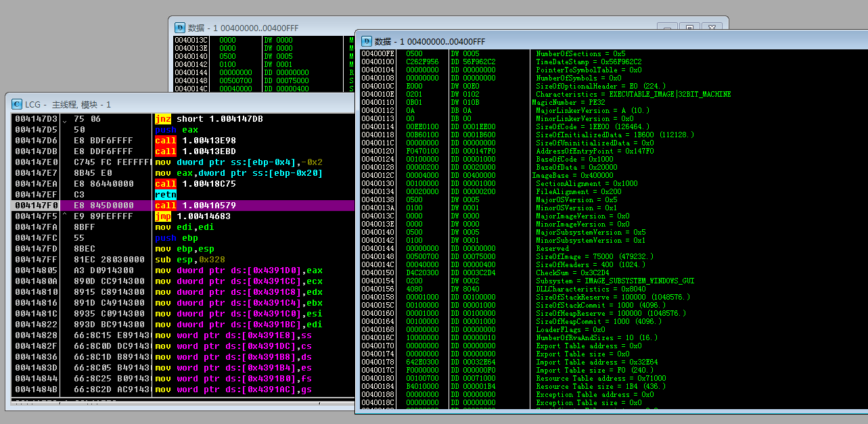Click the CPU window's blue C icon

pyautogui.click(x=16, y=104)
